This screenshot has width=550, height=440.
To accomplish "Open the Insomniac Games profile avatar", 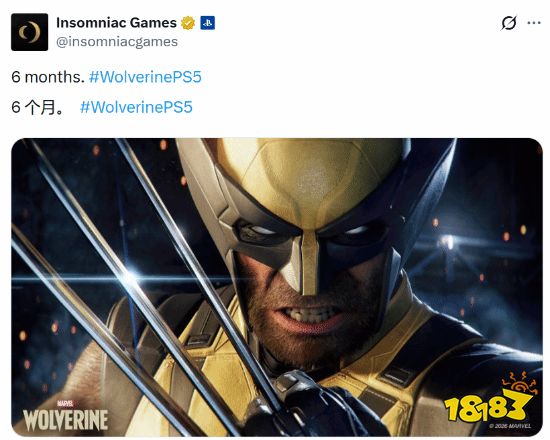I will (29, 32).
